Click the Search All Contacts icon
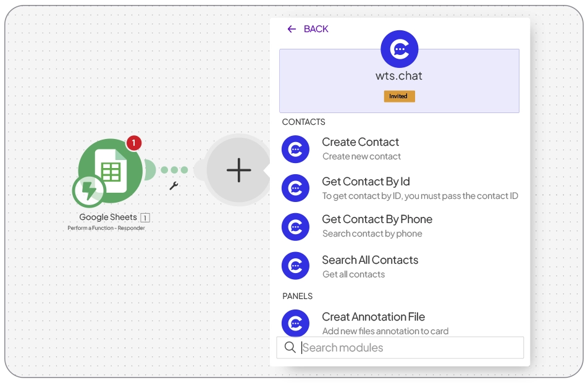This screenshot has width=588, height=383. click(x=295, y=266)
